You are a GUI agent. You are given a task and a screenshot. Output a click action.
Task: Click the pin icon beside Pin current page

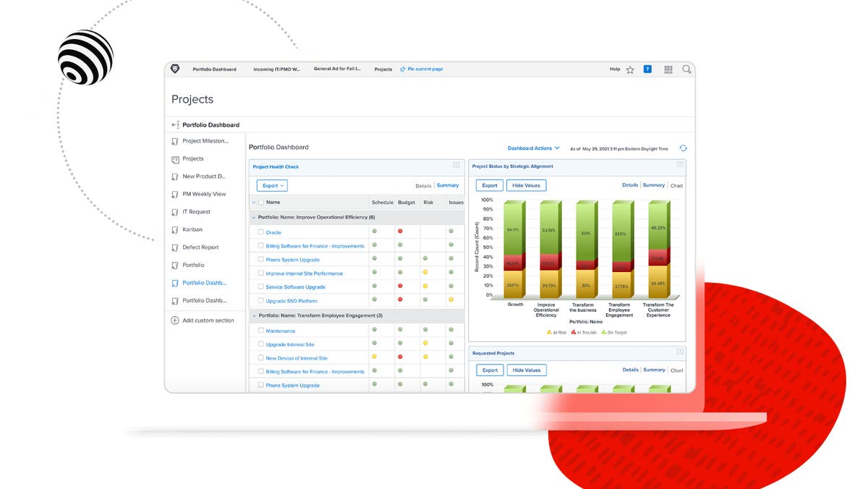[403, 69]
